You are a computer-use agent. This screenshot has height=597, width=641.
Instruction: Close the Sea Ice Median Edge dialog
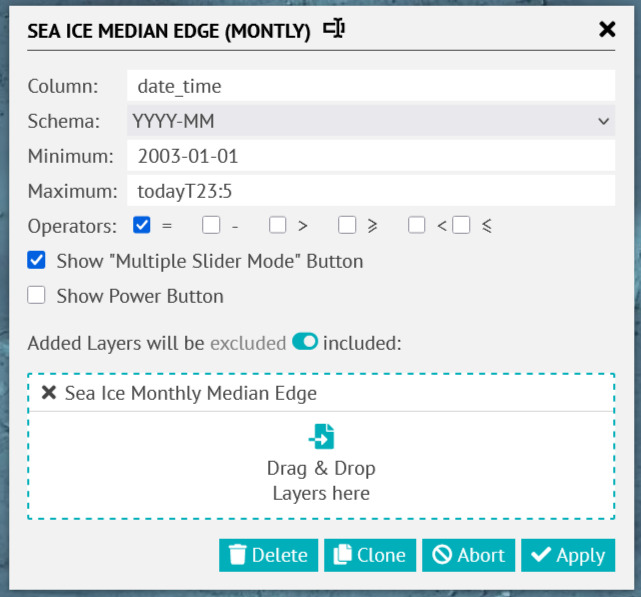click(607, 29)
